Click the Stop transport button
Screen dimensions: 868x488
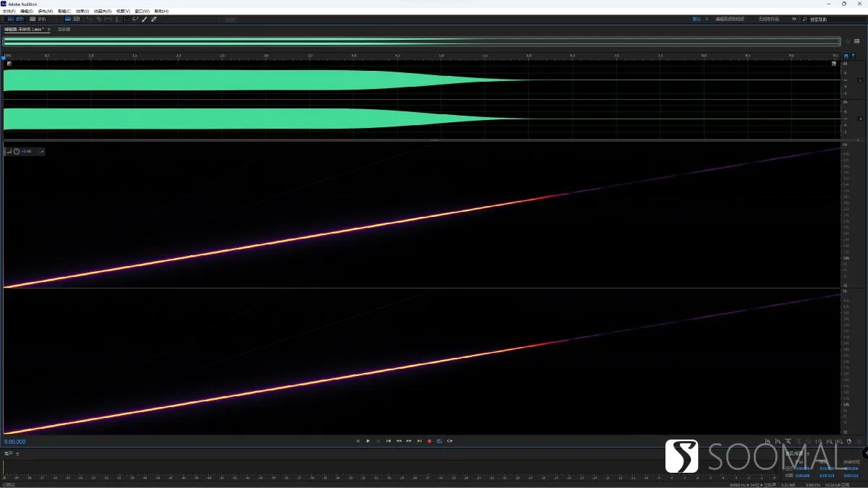[x=357, y=440]
